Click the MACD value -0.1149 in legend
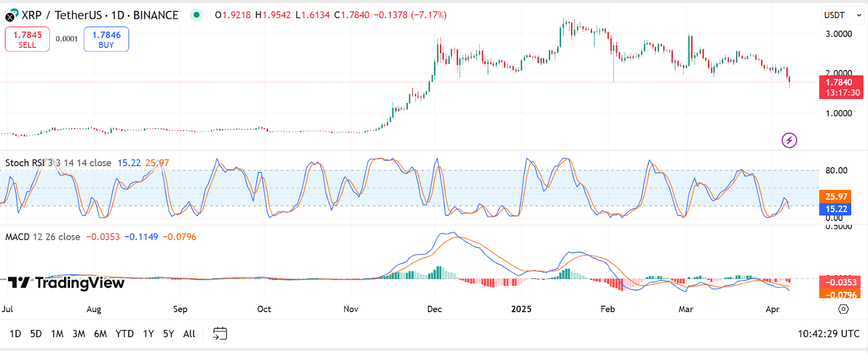The height and width of the screenshot is (355, 868). [x=141, y=237]
